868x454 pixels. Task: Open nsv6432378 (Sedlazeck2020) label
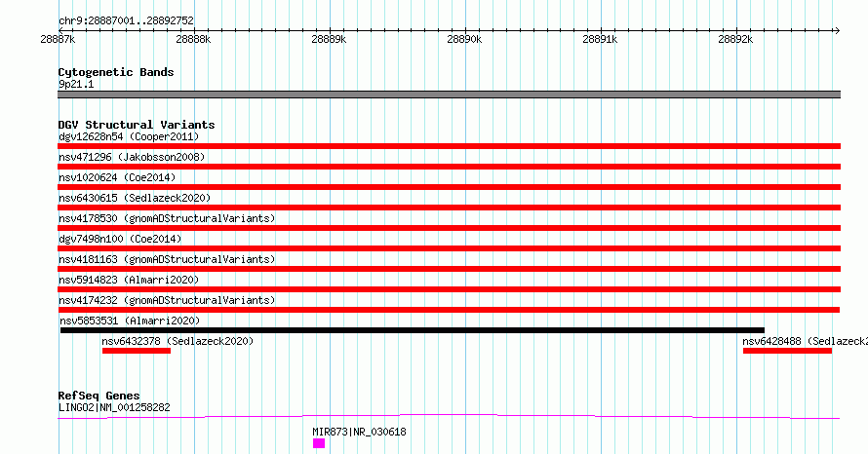coord(178,341)
